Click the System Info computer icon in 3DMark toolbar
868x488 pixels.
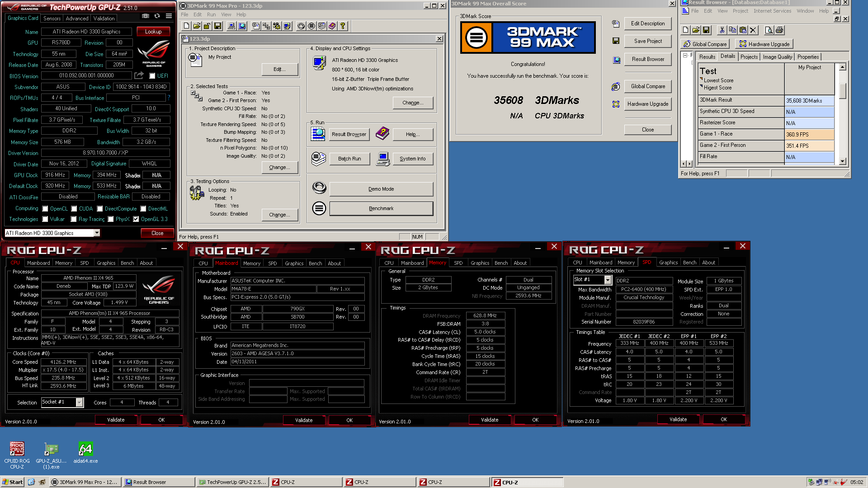pos(231,26)
